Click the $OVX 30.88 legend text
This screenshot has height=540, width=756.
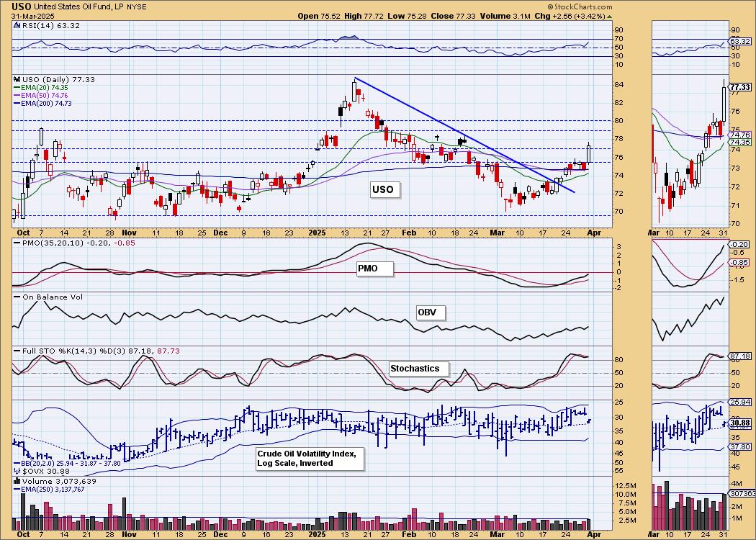pyautogui.click(x=46, y=471)
